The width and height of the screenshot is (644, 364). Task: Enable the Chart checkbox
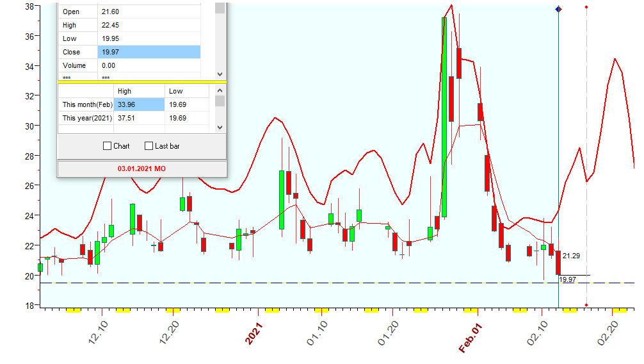coord(108,146)
